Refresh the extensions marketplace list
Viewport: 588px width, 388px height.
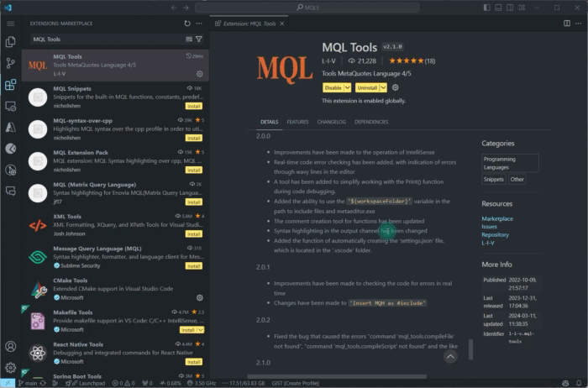click(187, 24)
